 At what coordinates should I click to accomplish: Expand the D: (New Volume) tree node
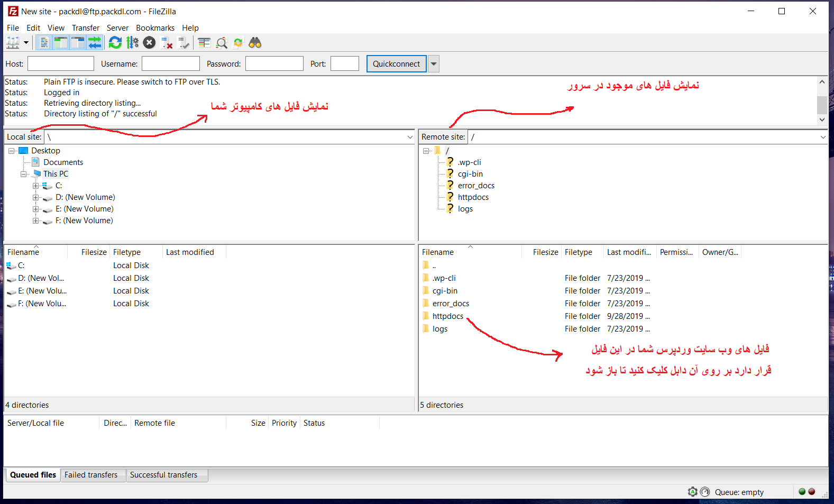[35, 197]
